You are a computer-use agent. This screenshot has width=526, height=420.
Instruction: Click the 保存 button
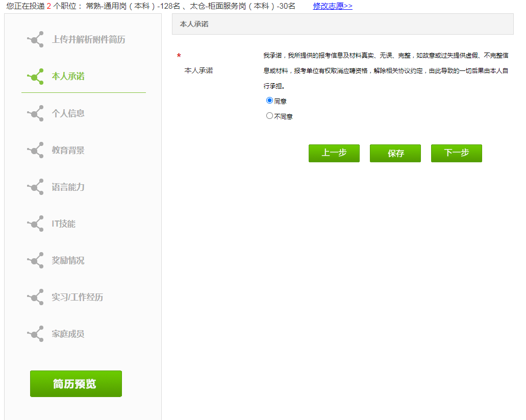click(x=395, y=153)
